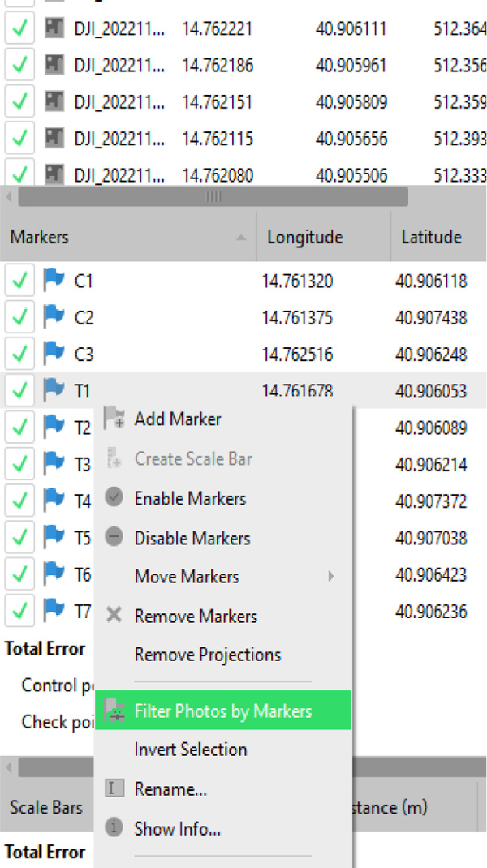The width and height of the screenshot is (487, 868).
Task: Select Remove Projections menu entry
Action: [208, 655]
